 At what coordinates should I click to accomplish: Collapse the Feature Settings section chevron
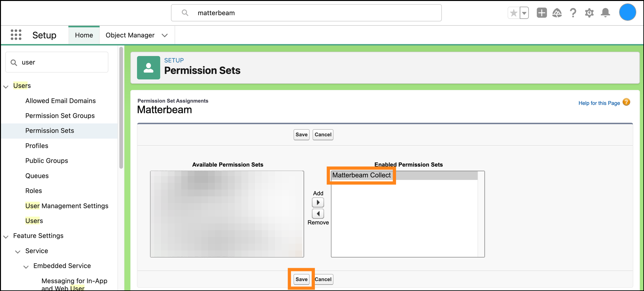pos(6,237)
